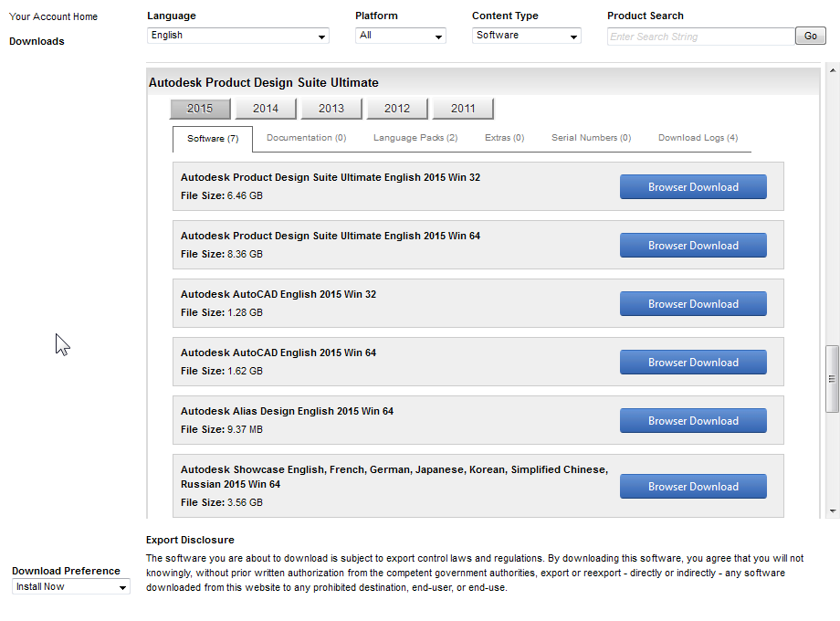Open the Language dropdown set to English
Screen dimensions: 840x621
pyautogui.click(x=237, y=36)
